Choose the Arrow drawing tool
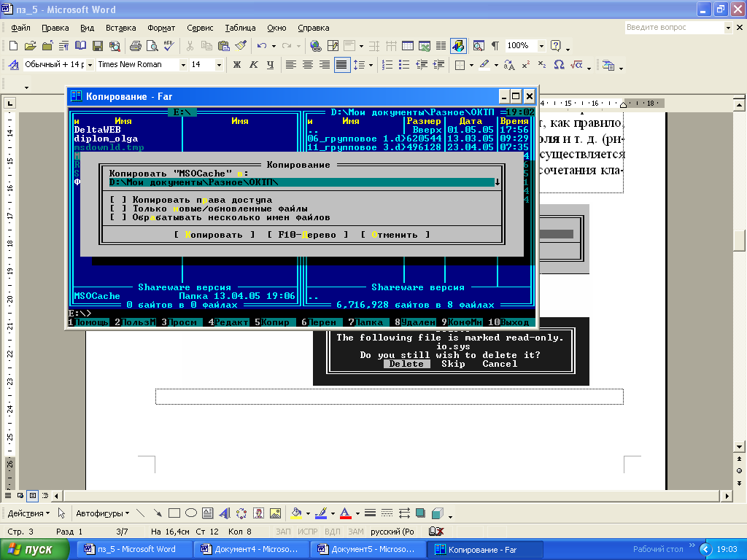 click(158, 513)
